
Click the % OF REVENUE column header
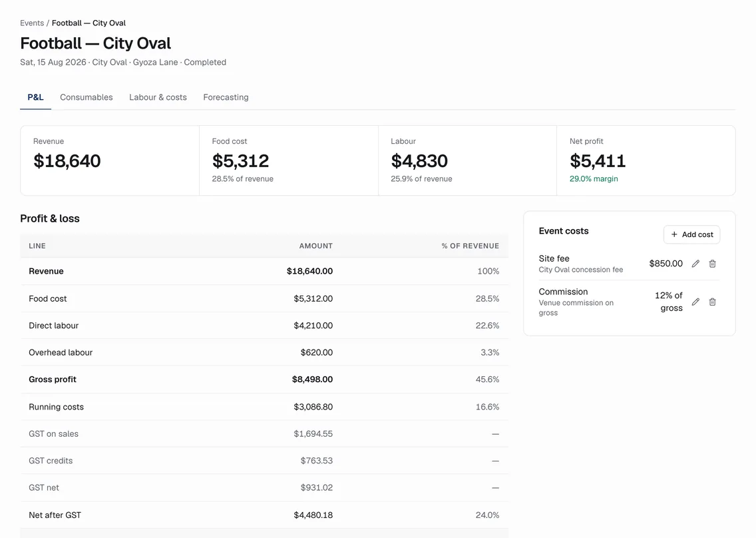coord(470,246)
